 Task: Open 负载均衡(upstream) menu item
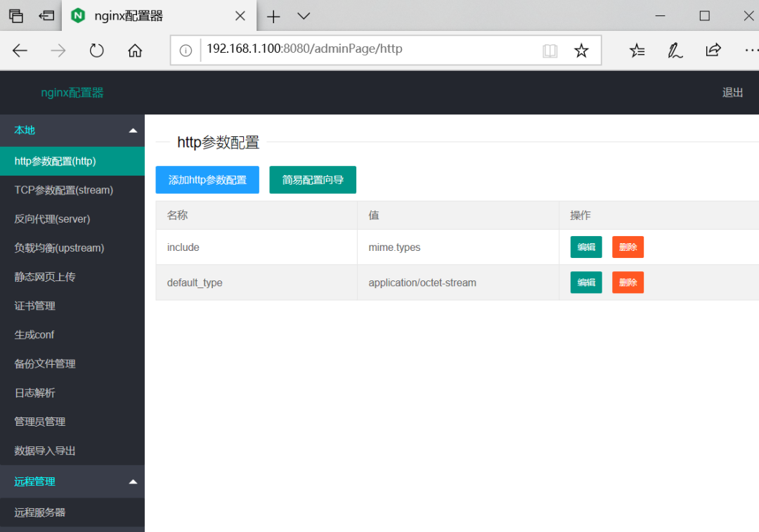point(72,248)
